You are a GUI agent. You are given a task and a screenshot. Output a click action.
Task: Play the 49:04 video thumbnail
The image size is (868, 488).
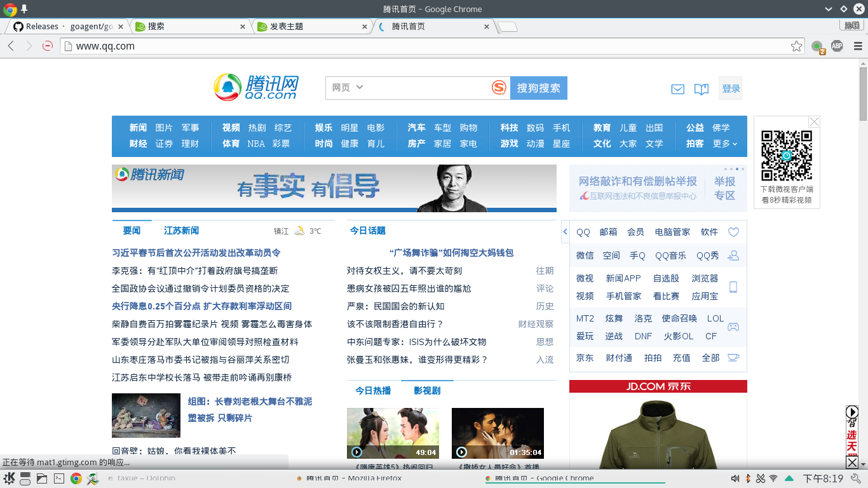pos(393,433)
